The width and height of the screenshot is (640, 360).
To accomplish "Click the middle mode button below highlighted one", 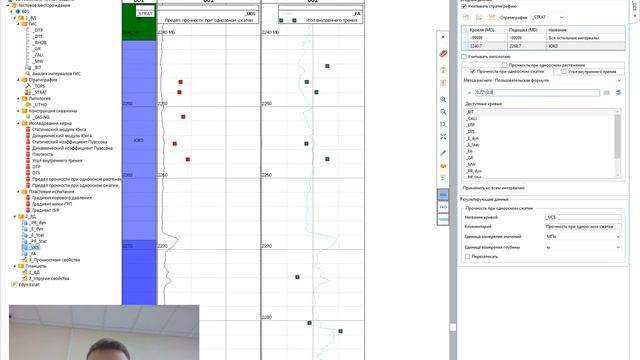I will pos(443,207).
